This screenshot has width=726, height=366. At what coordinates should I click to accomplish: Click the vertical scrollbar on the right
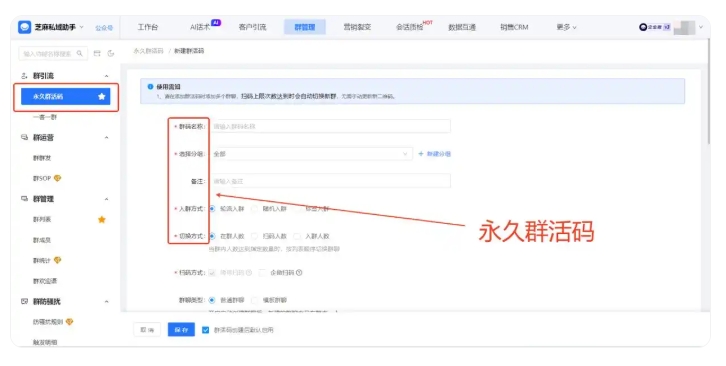coord(708,91)
